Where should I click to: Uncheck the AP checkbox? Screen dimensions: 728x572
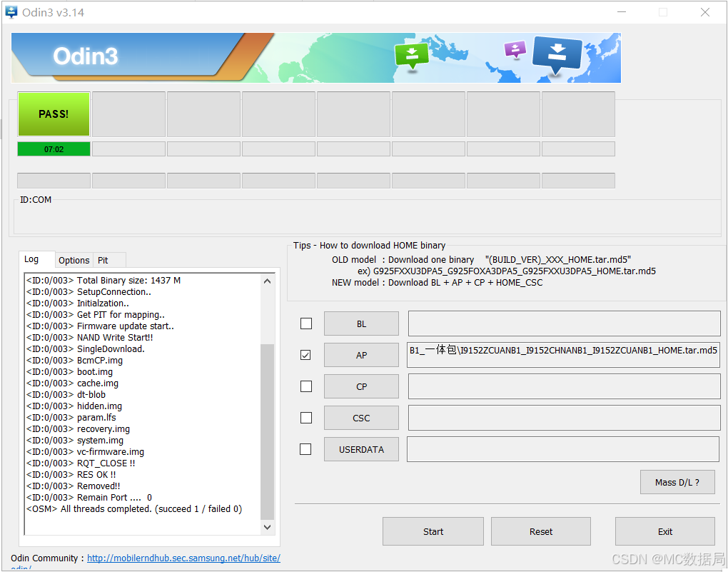click(x=306, y=355)
